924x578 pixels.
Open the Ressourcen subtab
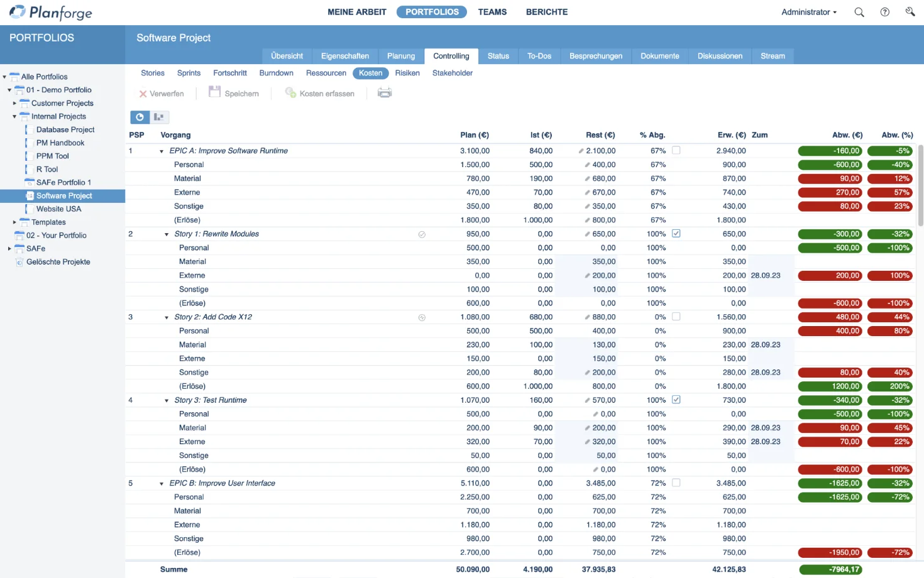[326, 73]
